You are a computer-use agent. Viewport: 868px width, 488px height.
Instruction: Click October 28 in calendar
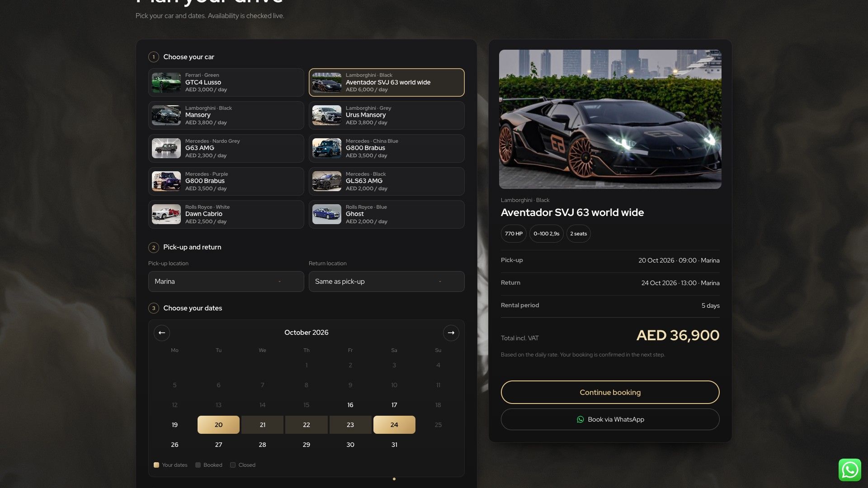point(262,445)
